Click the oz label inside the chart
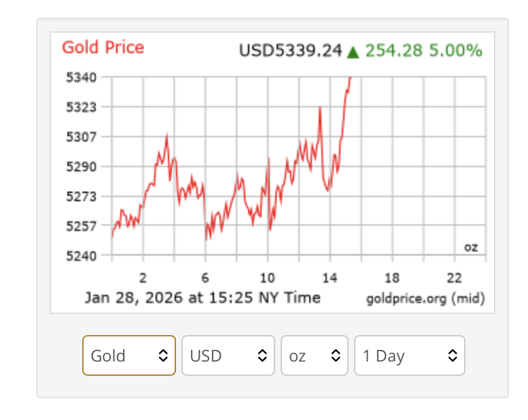The image size is (528, 420). [471, 247]
